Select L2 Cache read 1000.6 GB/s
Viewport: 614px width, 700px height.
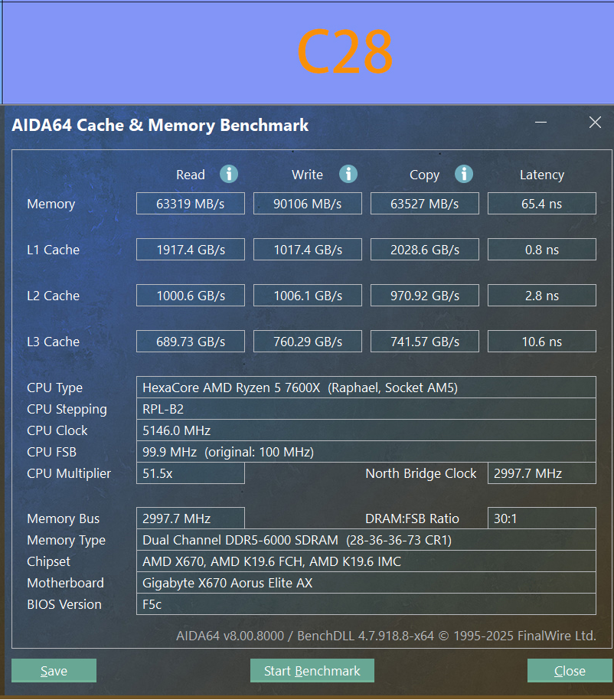(x=191, y=296)
